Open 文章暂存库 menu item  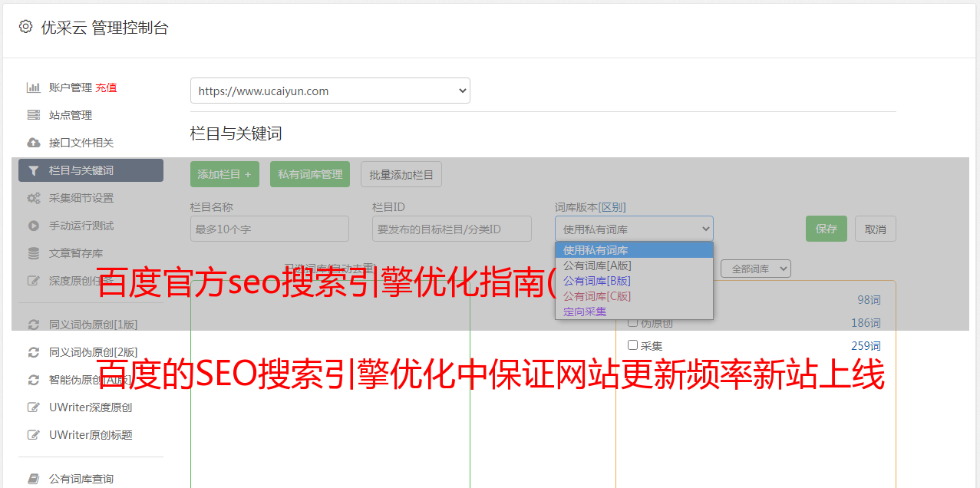click(76, 253)
